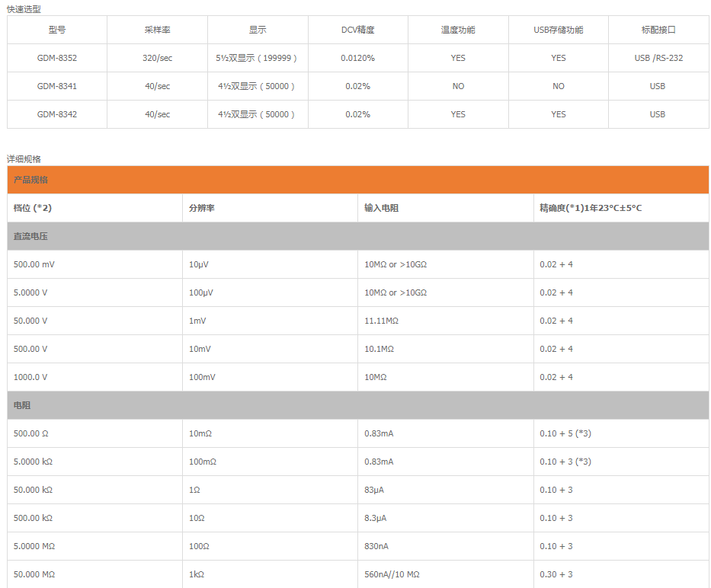Select the 直流电压 section label

coord(30,236)
